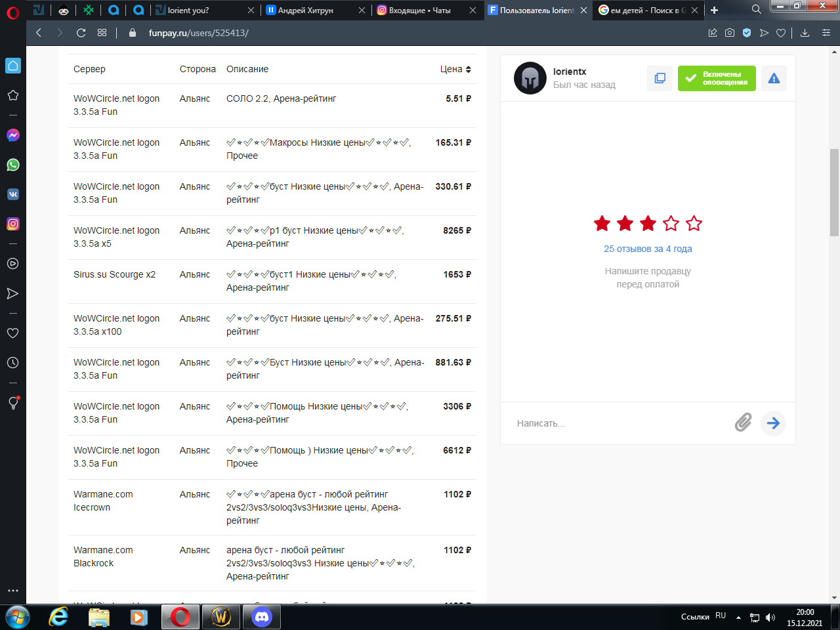Toggle Opera ad blocker shield icon

click(746, 33)
